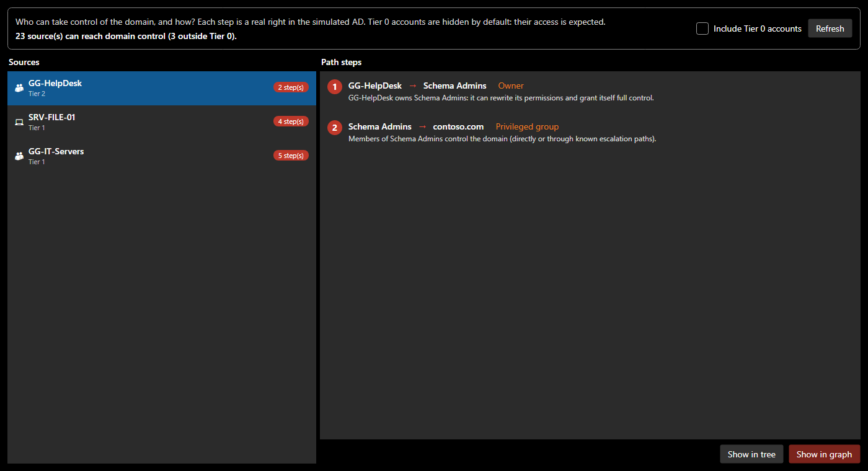The width and height of the screenshot is (868, 471).
Task: Enable the Include Tier 0 accounts checkbox
Action: tap(702, 29)
